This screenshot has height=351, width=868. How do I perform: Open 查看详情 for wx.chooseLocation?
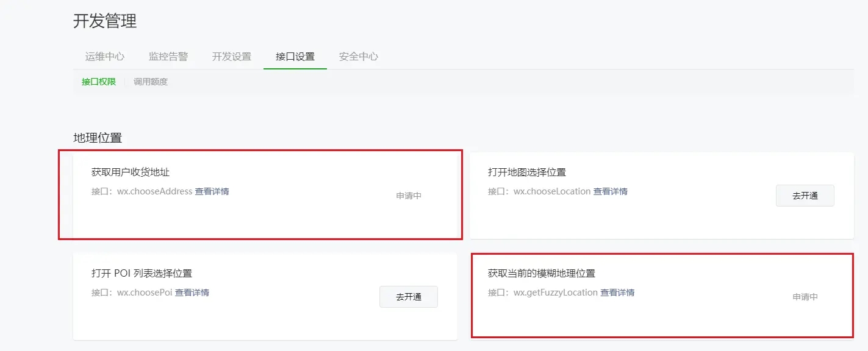(x=611, y=191)
